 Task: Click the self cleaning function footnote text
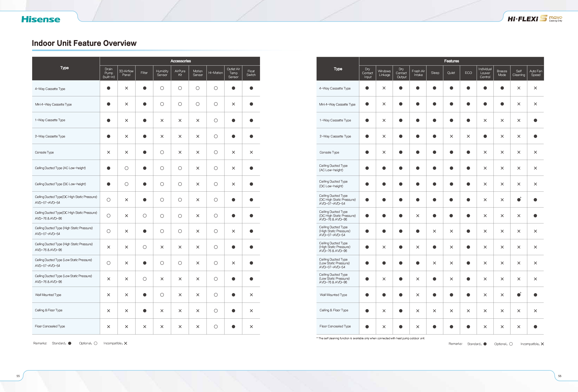coord(371,338)
